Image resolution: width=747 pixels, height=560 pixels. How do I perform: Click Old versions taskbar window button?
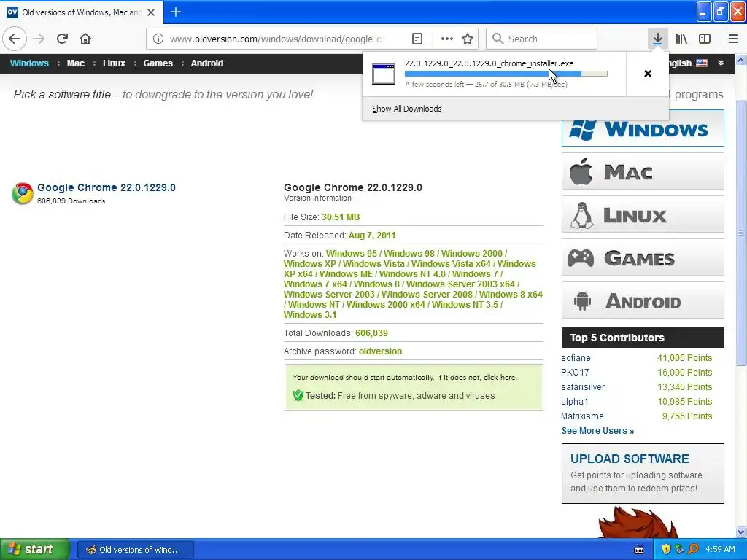click(x=135, y=550)
